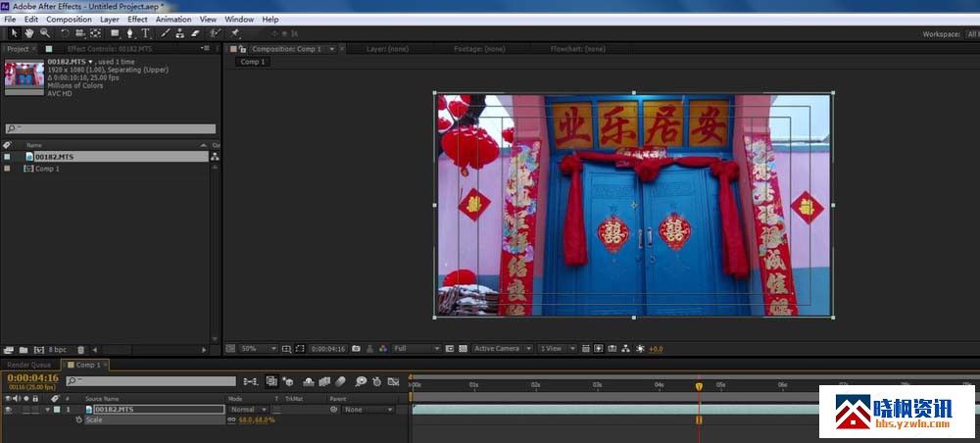This screenshot has height=443, width=980.
Task: Click the Graph Editor icon in timeline
Action: [x=393, y=381]
